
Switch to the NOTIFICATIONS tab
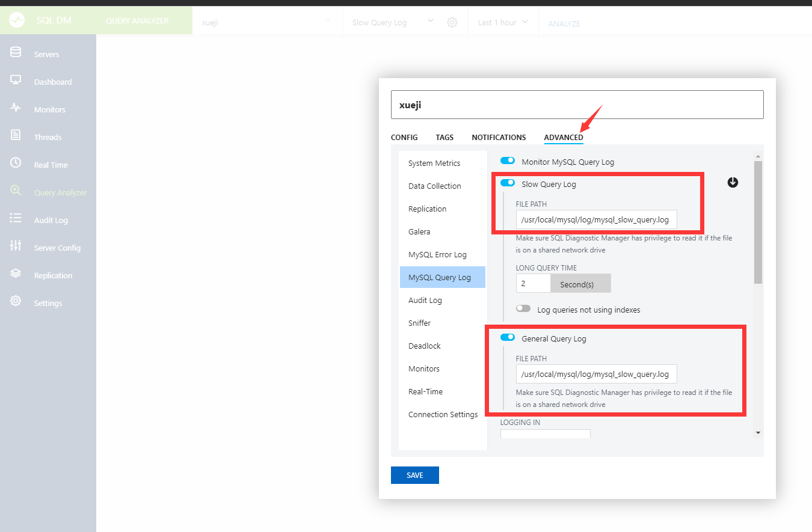click(499, 137)
